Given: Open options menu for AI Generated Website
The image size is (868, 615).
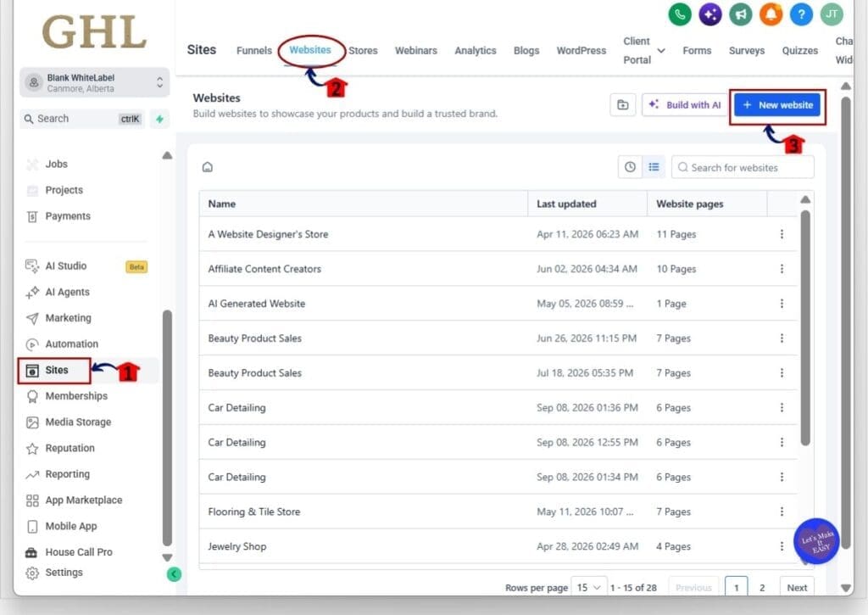Looking at the screenshot, I should click(x=782, y=304).
